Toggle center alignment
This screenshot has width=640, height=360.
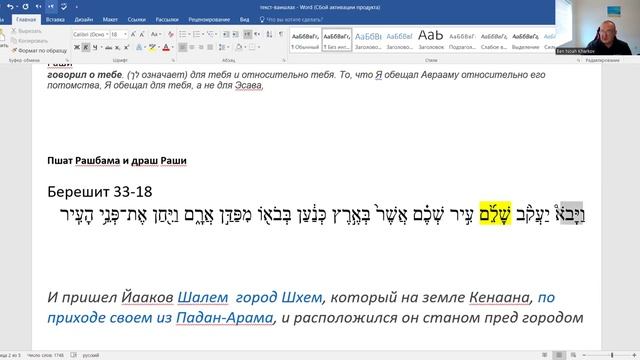192,47
